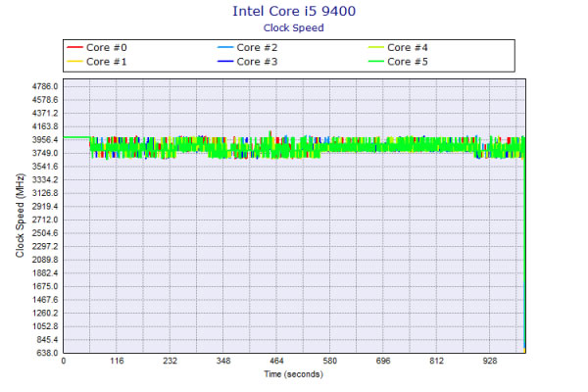Click the 1052.8 y-axis value

coord(45,326)
